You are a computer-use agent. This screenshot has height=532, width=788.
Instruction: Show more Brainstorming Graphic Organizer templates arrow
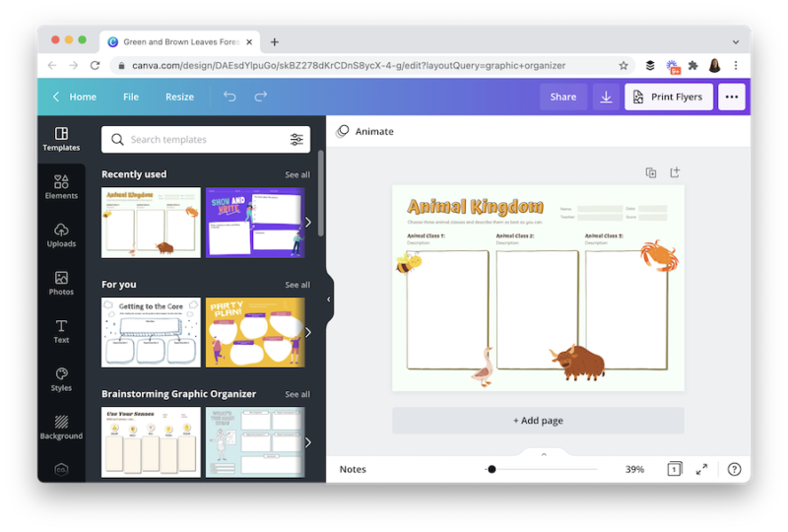[308, 442]
